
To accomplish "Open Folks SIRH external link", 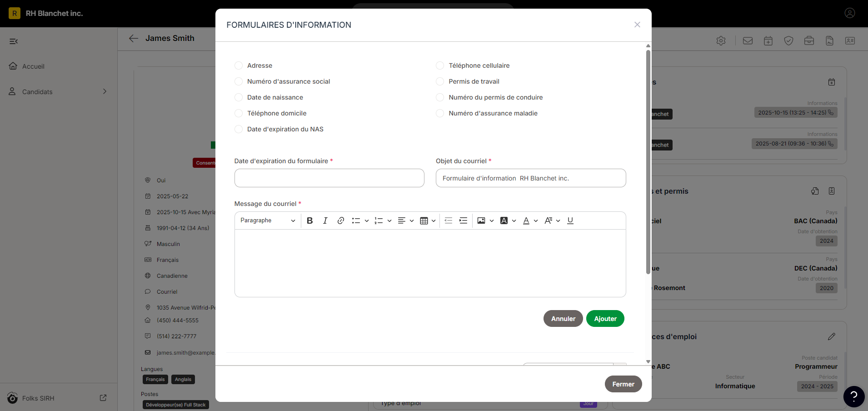I will [x=103, y=398].
